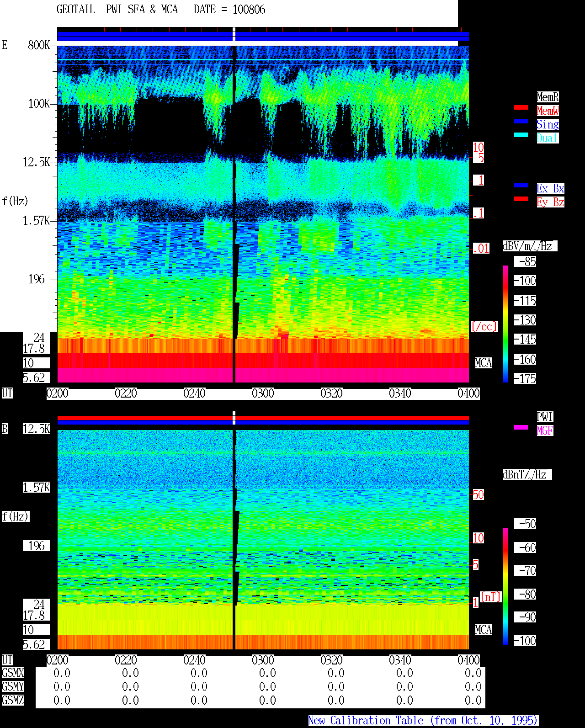Click the -85 color scale value
The width and height of the screenshot is (585, 728).
click(525, 261)
